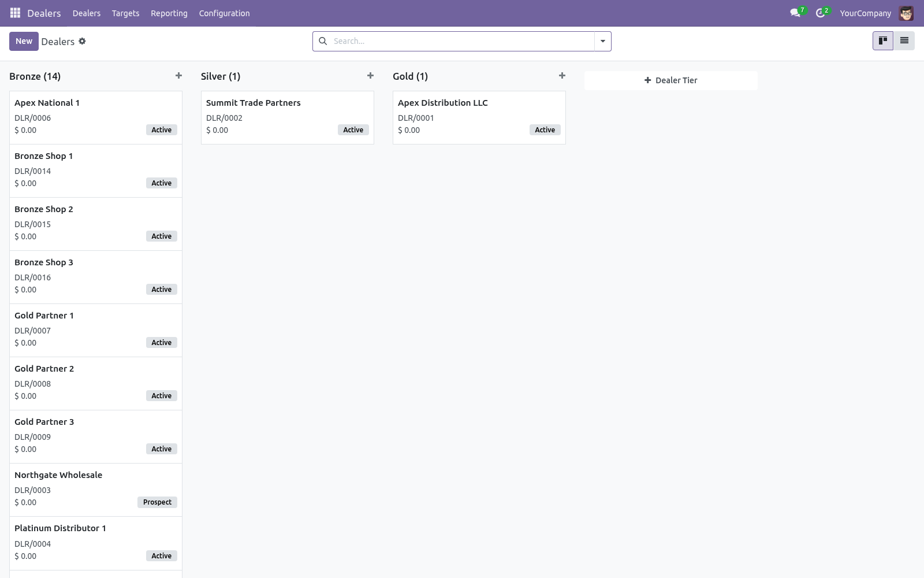Open the Bronze Shop 1 card
The image size is (924, 578).
tap(96, 171)
